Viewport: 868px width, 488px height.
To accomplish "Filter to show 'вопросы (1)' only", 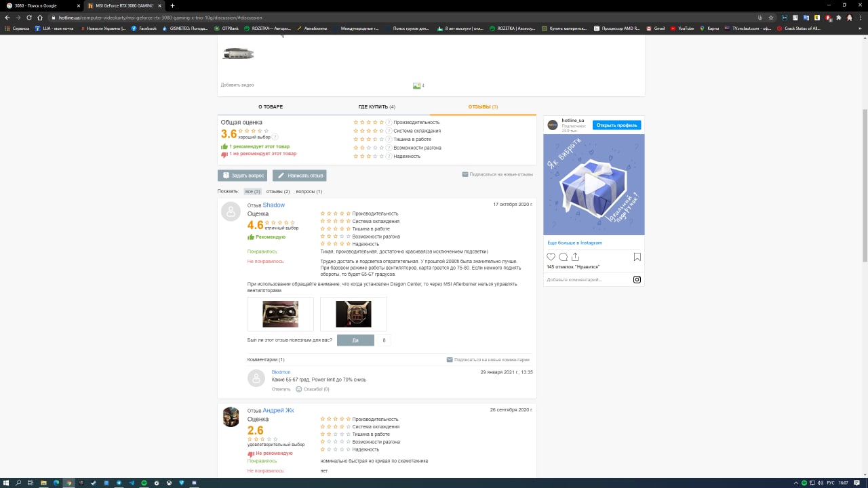I will (309, 192).
